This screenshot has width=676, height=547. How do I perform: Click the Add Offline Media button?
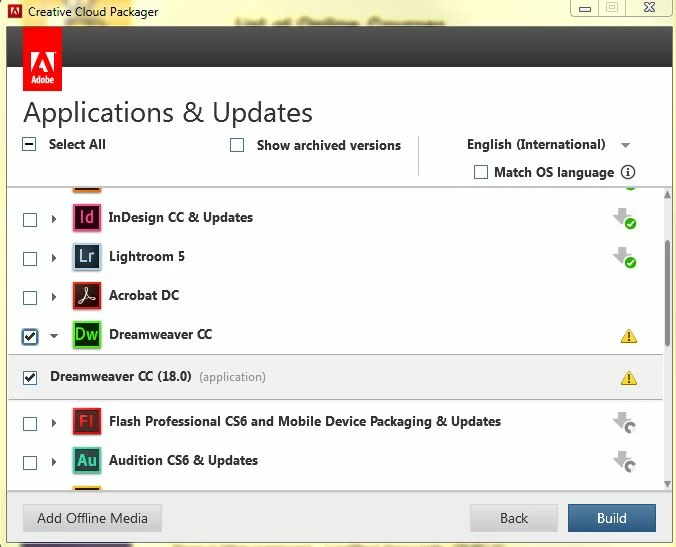coord(92,518)
